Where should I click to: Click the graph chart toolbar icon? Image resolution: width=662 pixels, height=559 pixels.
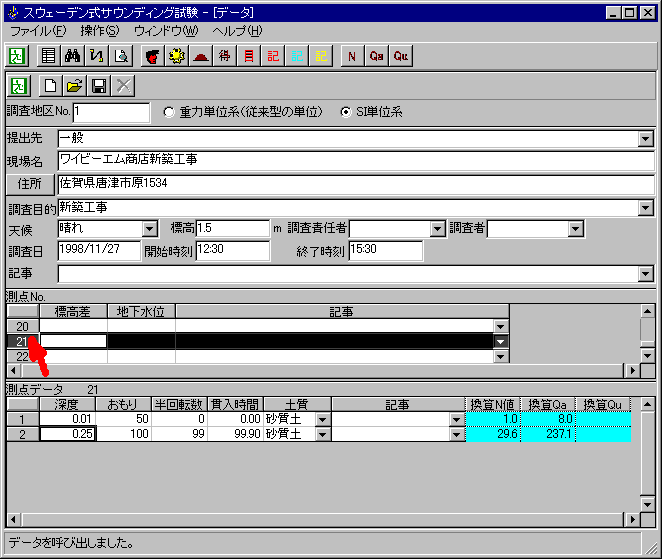coord(97,56)
